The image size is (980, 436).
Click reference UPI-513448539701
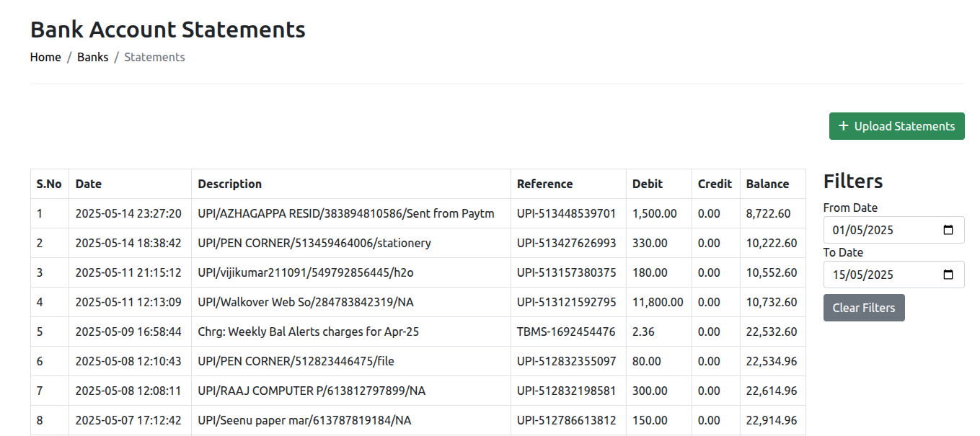pos(567,213)
